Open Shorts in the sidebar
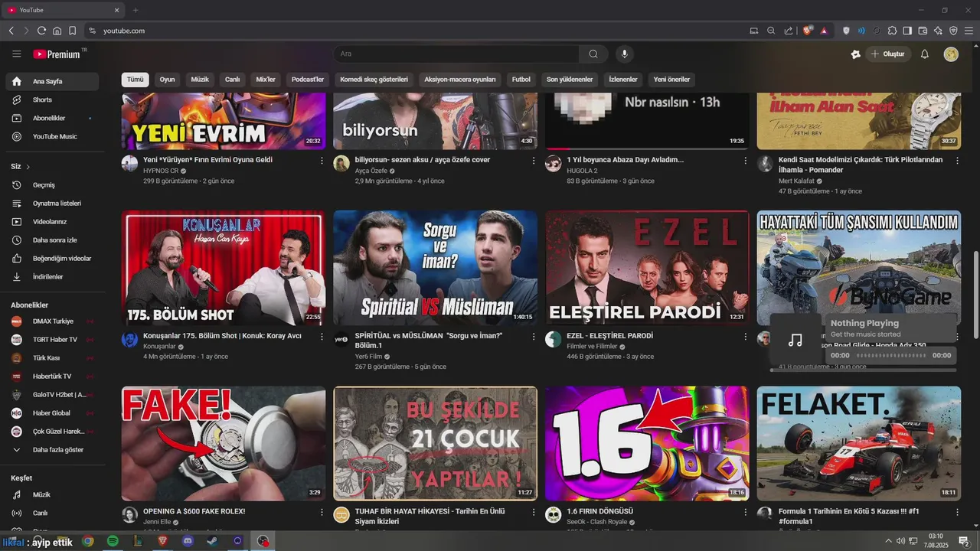The width and height of the screenshot is (980, 551). [52, 99]
